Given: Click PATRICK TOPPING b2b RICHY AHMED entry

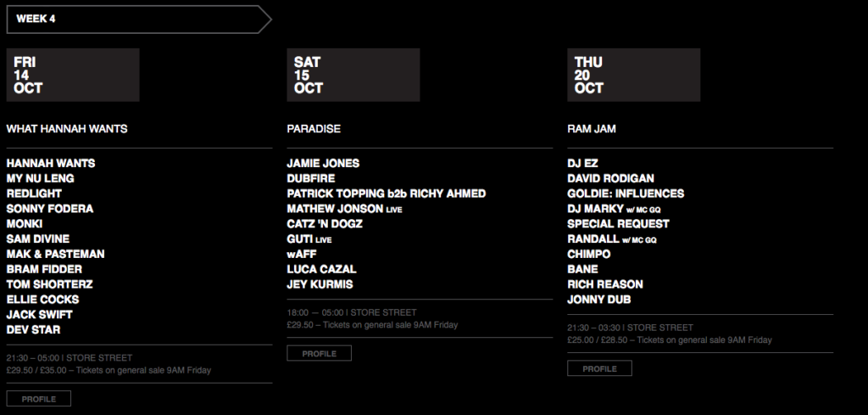Looking at the screenshot, I should click(x=387, y=194).
